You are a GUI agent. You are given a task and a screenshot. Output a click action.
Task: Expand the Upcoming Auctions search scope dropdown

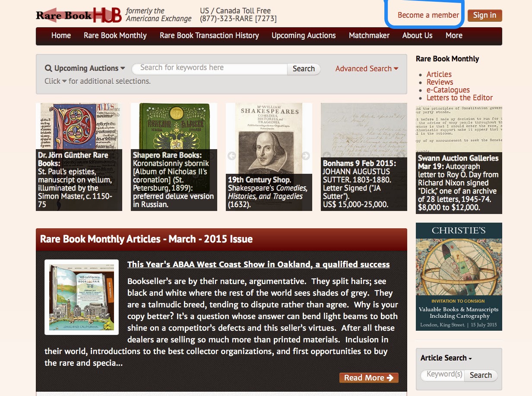[89, 68]
